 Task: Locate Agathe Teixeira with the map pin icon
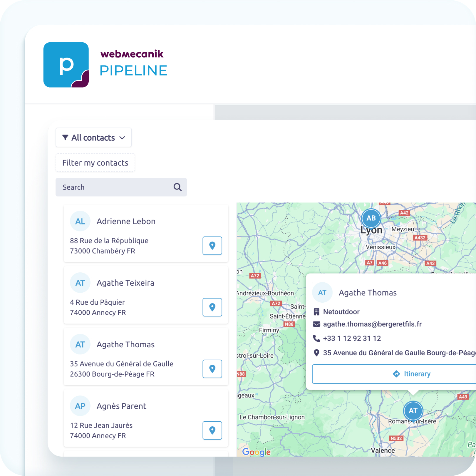click(212, 307)
